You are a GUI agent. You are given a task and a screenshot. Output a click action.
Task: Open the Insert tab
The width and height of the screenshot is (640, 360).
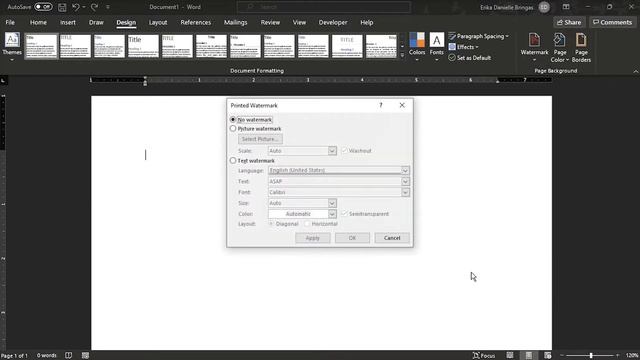[x=68, y=22]
